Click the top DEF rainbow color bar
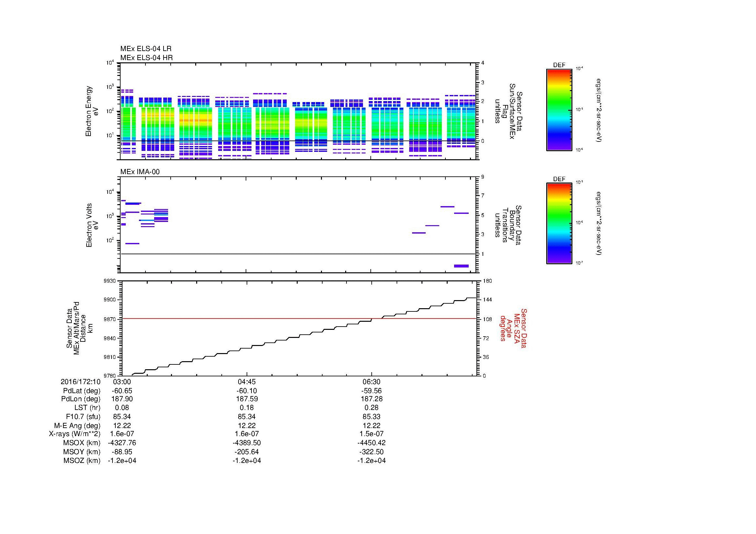 point(559,110)
